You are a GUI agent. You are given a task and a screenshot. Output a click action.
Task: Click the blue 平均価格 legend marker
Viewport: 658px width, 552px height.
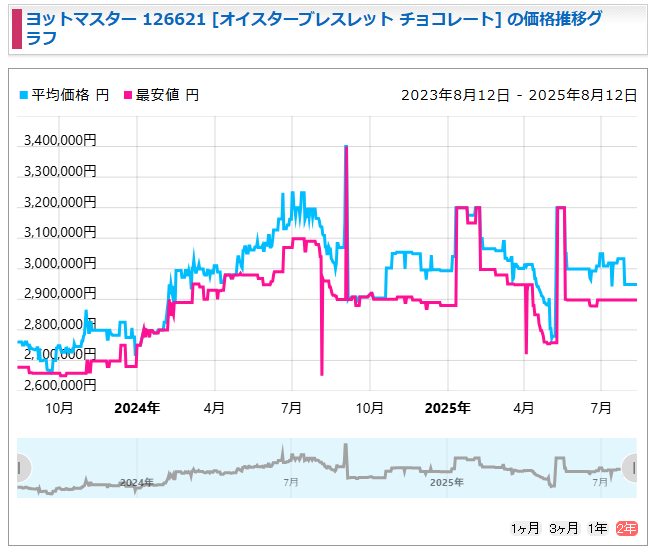pyautogui.click(x=24, y=96)
